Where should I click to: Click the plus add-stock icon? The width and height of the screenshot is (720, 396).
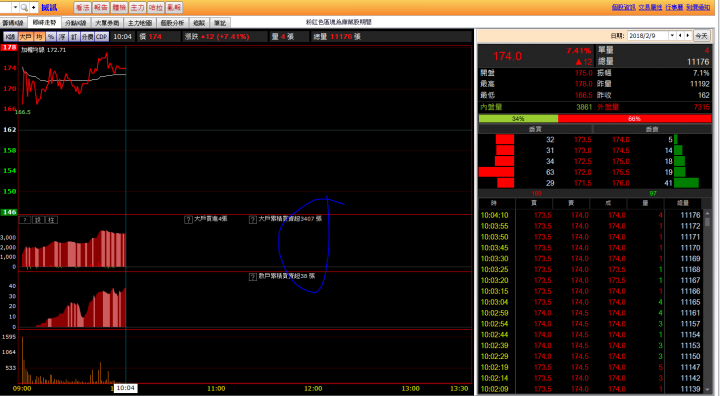point(34,7)
